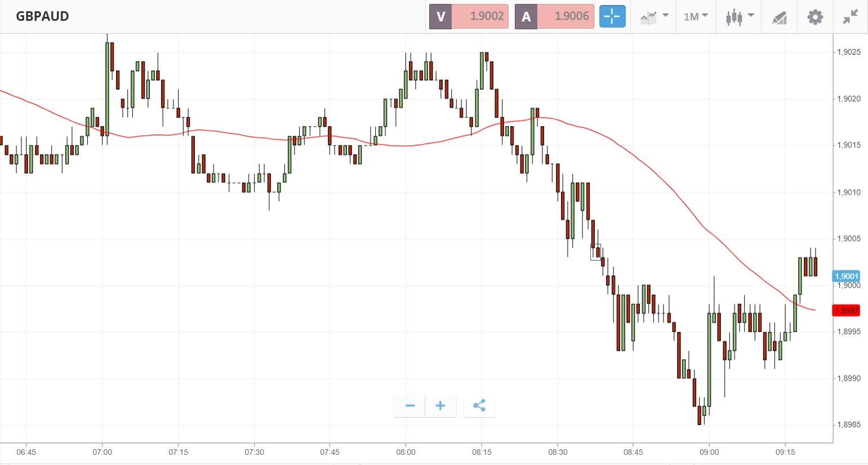Toggle the crosshair cursor button
868x465 pixels.
pos(612,16)
